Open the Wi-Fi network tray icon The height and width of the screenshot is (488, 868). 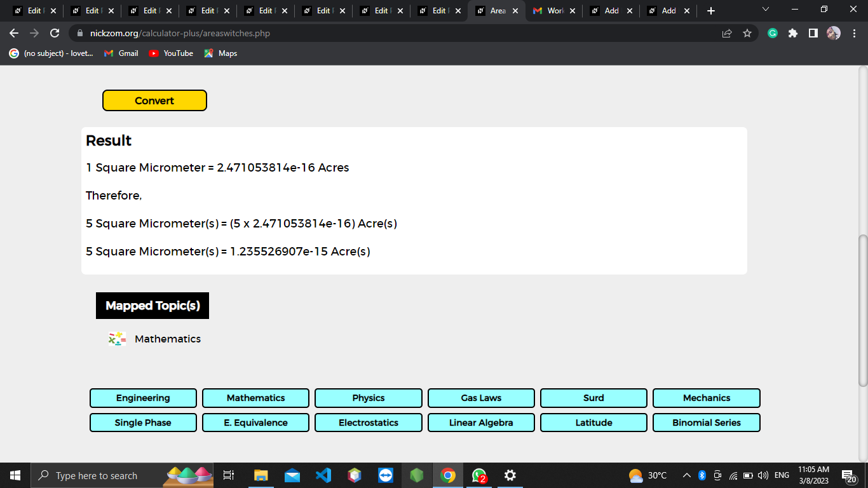tap(733, 475)
